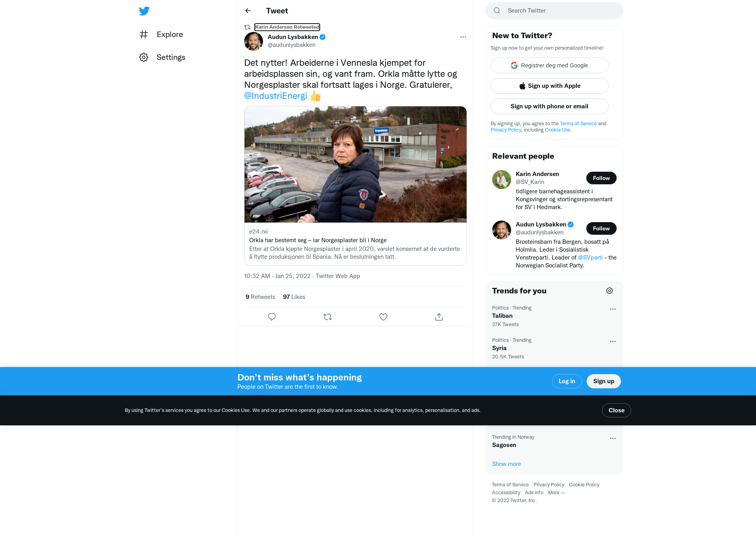The height and width of the screenshot is (536, 756).
Task: Retweet using the retweet icon below tweet
Action: click(x=328, y=317)
